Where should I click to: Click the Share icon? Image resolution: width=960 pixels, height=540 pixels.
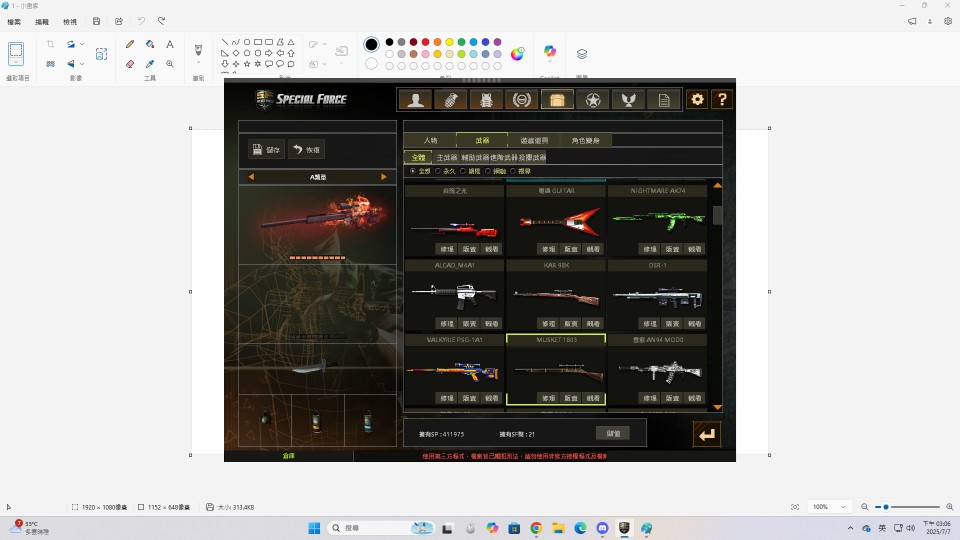click(x=119, y=21)
